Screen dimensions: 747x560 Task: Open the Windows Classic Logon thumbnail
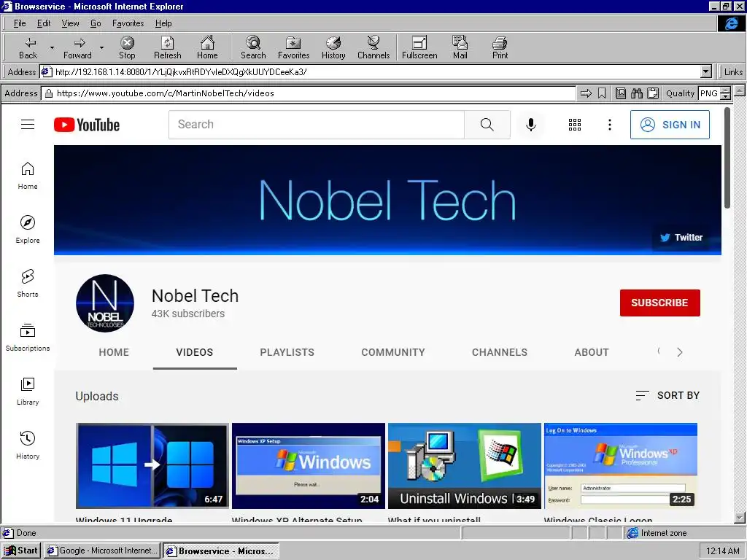tap(621, 466)
